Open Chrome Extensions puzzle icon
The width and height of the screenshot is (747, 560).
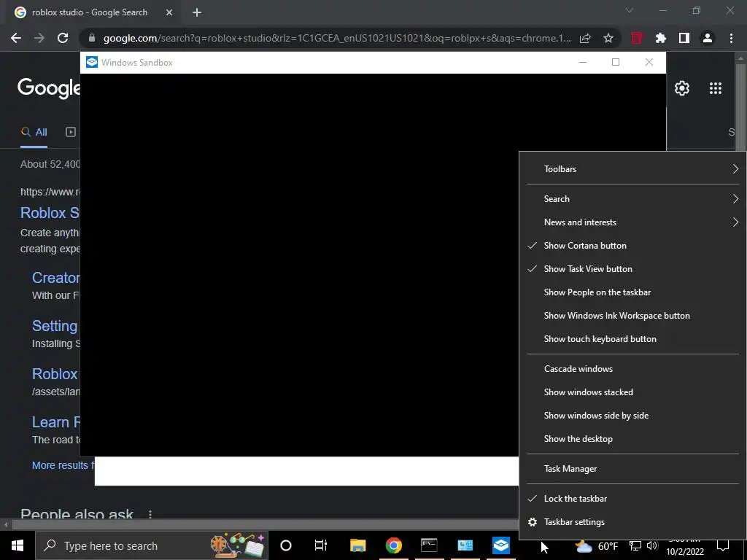pos(661,38)
